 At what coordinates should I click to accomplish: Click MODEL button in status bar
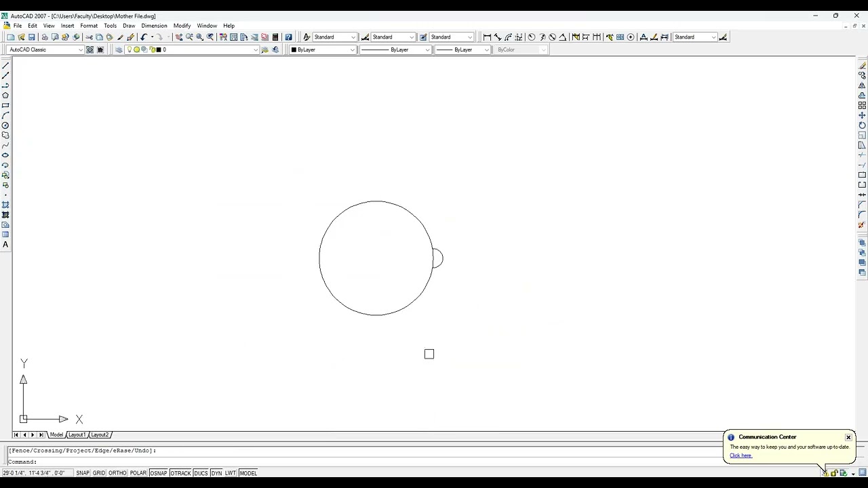(x=248, y=473)
